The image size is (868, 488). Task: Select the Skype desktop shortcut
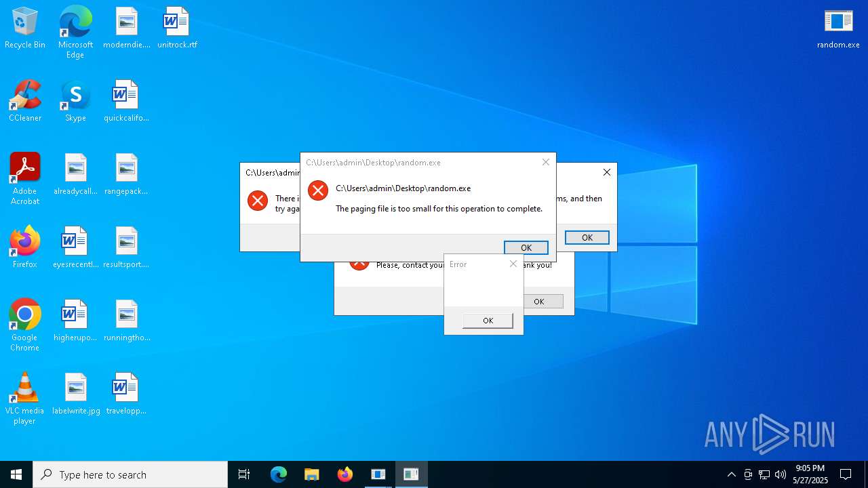click(75, 102)
